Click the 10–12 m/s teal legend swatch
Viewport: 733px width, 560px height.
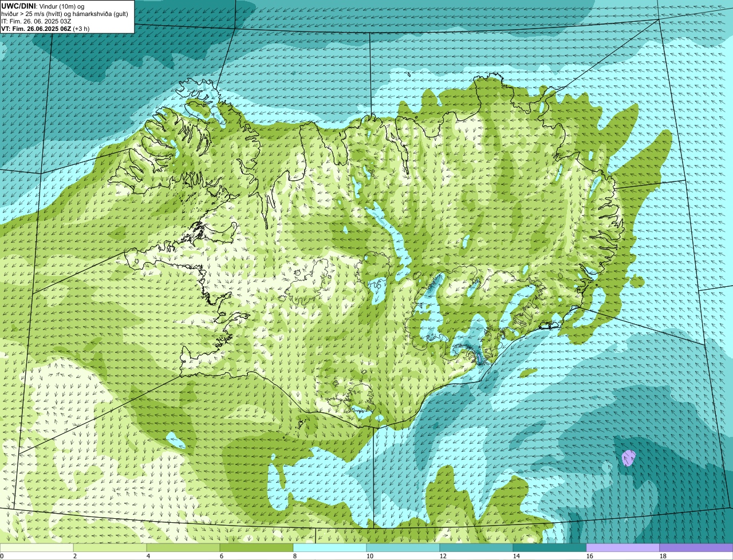(403, 548)
